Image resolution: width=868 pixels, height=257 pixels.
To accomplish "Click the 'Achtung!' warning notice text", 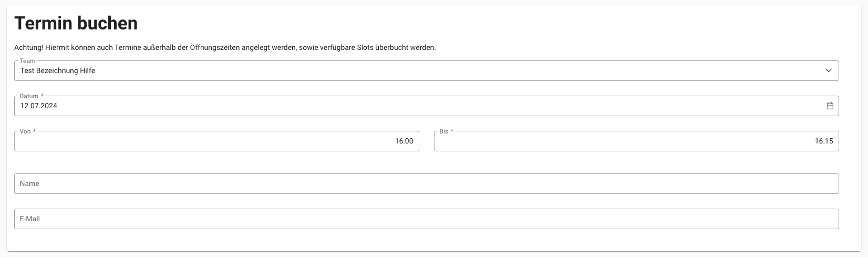I will [x=225, y=47].
